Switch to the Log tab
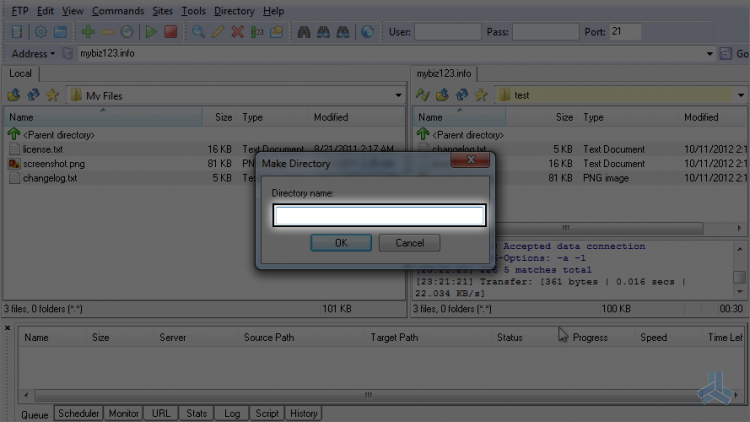The image size is (750, 422). click(x=232, y=413)
